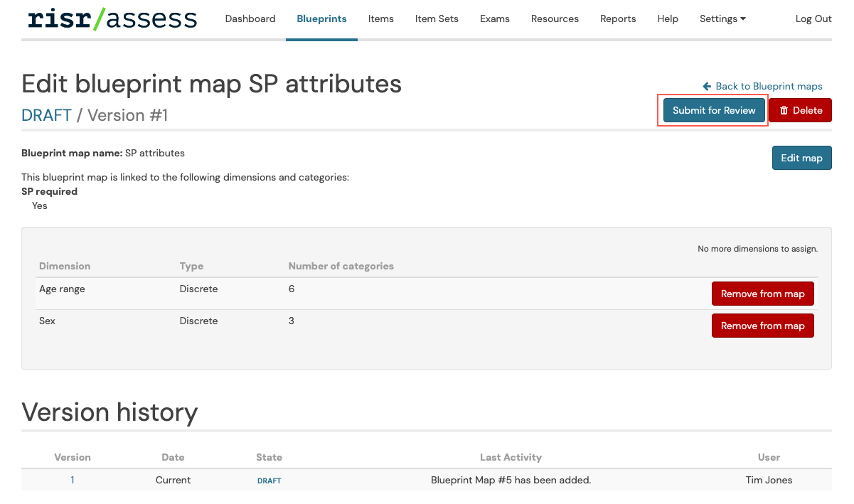The width and height of the screenshot is (854, 504).
Task: Switch to the Dashboard section
Action: pyautogui.click(x=250, y=19)
